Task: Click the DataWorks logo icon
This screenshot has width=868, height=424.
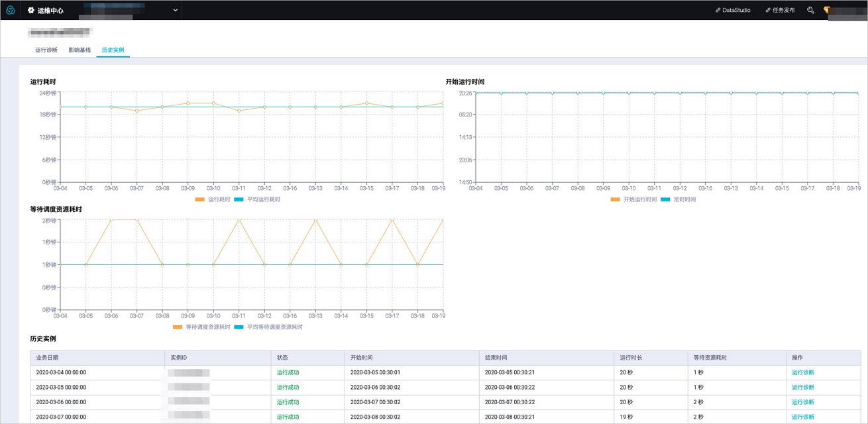Action: coord(10,10)
